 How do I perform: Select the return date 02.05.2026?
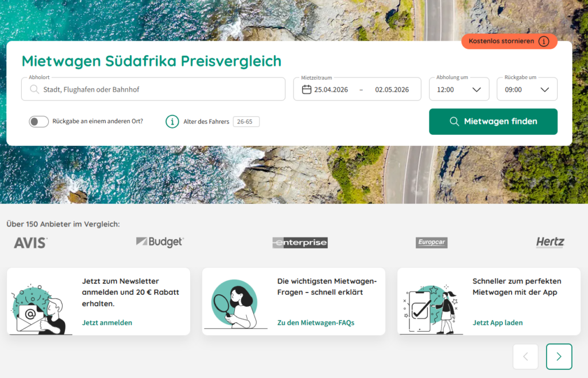coord(392,89)
